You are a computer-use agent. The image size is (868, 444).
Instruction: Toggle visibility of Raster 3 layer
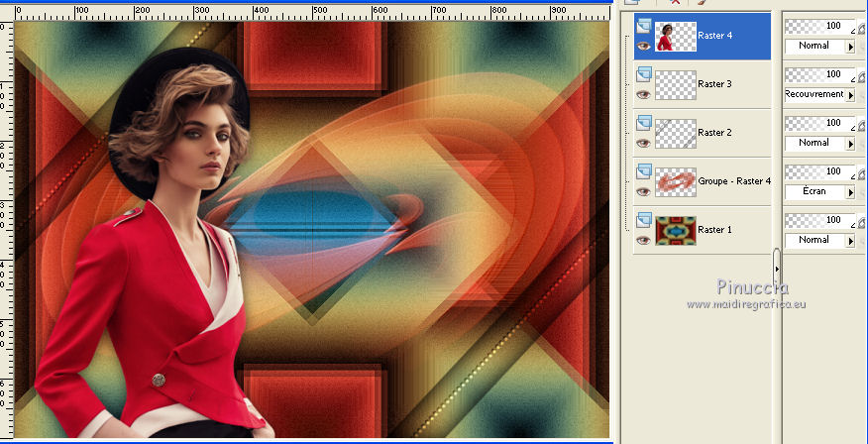pos(643,94)
